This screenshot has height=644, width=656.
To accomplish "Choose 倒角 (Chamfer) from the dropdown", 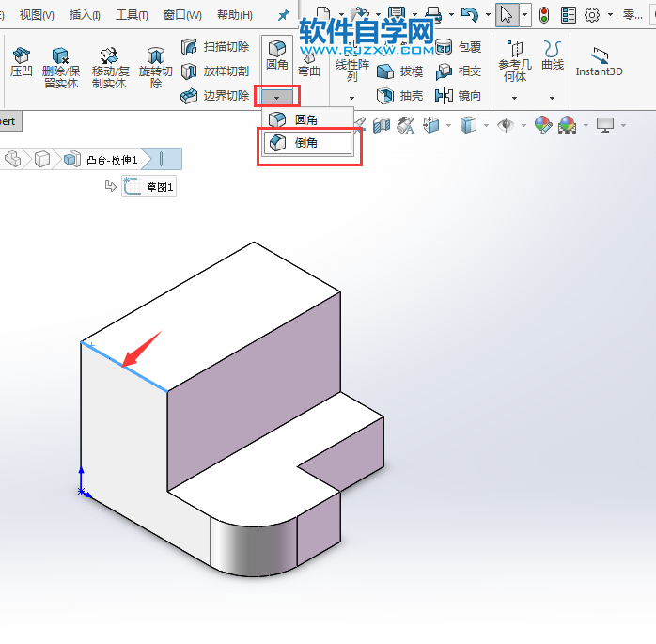I will tap(307, 143).
